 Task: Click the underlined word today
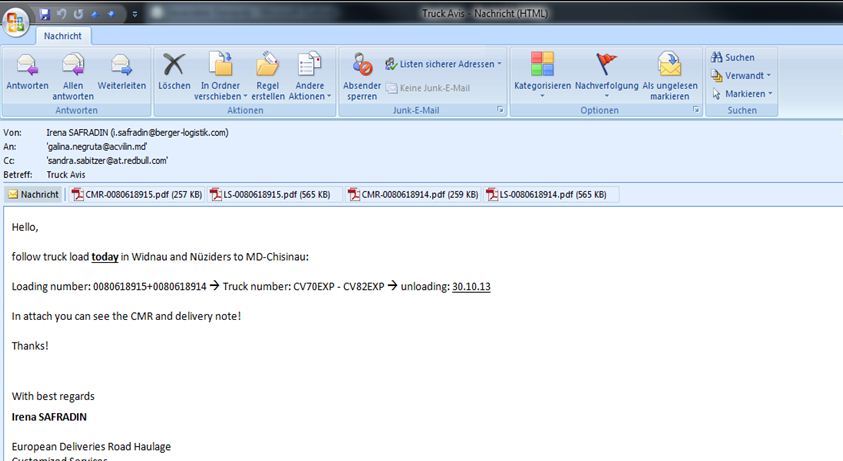[x=105, y=257]
